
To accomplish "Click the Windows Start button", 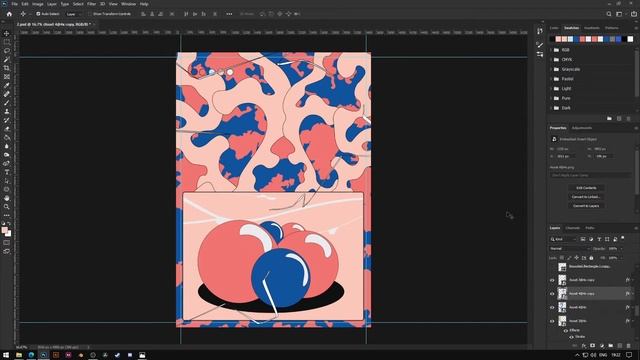I will click(6, 355).
